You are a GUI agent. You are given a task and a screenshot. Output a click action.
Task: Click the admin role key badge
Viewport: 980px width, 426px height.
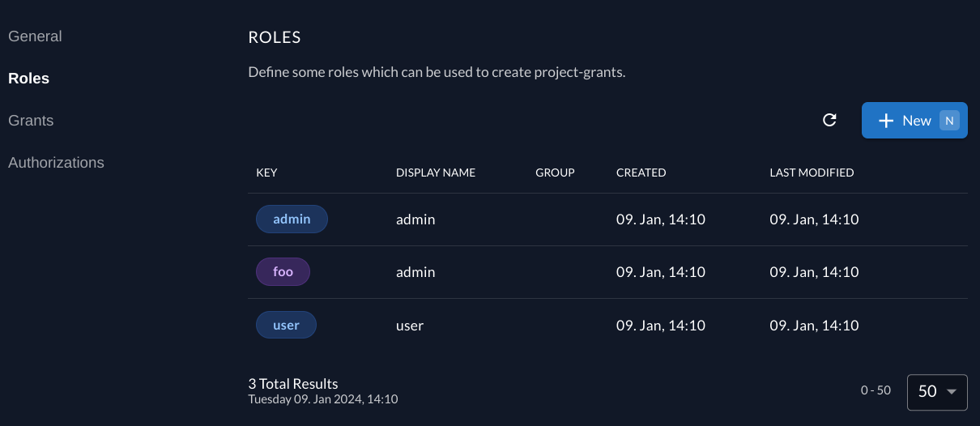292,219
